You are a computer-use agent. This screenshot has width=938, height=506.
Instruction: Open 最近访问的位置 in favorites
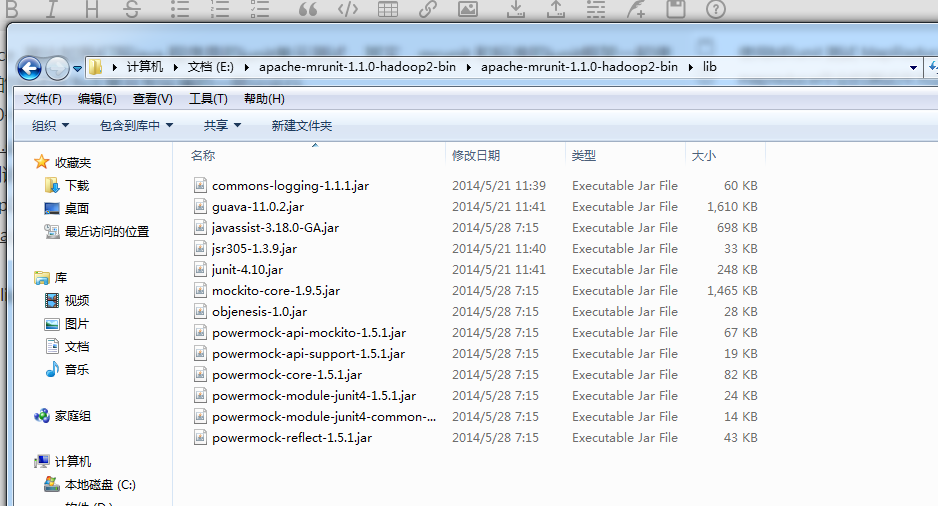pos(106,232)
